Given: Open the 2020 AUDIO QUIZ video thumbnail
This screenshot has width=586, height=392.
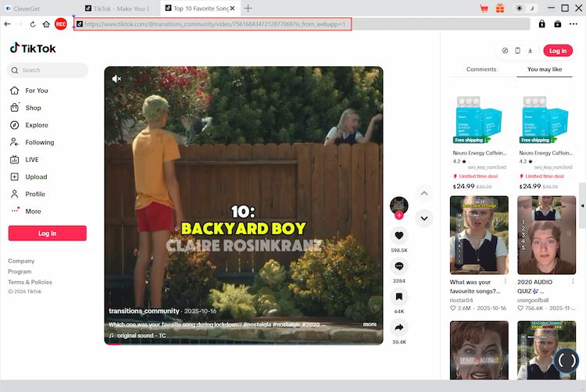Looking at the screenshot, I should pos(546,235).
